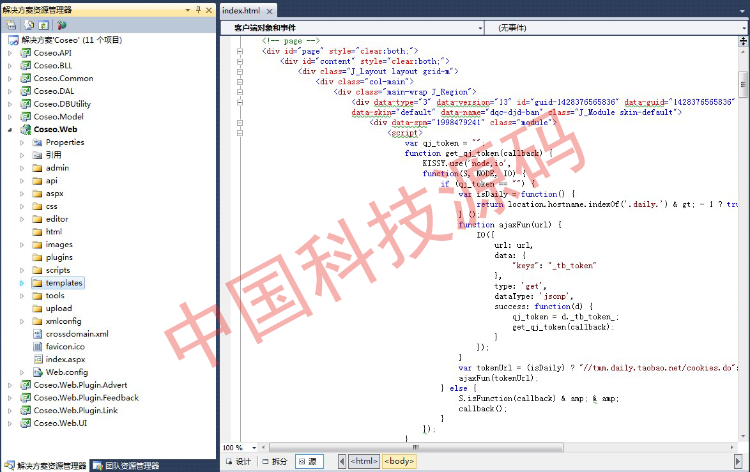Image resolution: width=750 pixels, height=472 pixels.
Task: Open the 客户端对象和事件 dropdown
Action: point(480,28)
